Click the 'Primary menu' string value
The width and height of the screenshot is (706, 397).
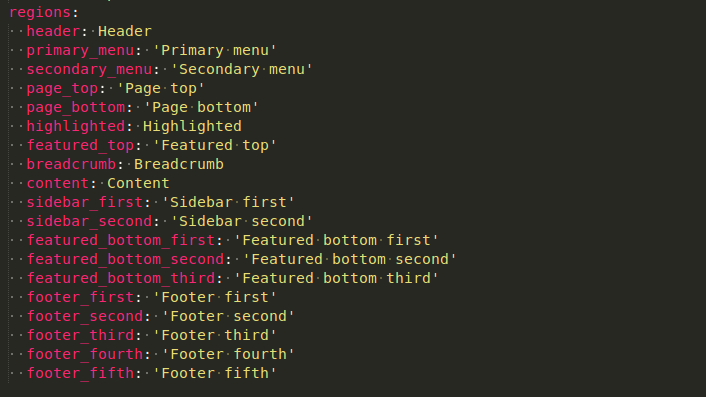(x=214, y=50)
